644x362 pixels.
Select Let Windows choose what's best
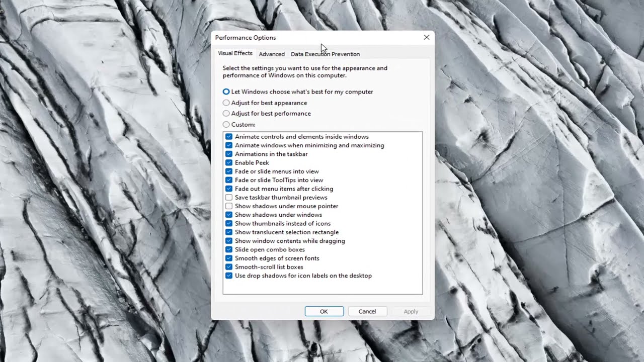coord(298,92)
